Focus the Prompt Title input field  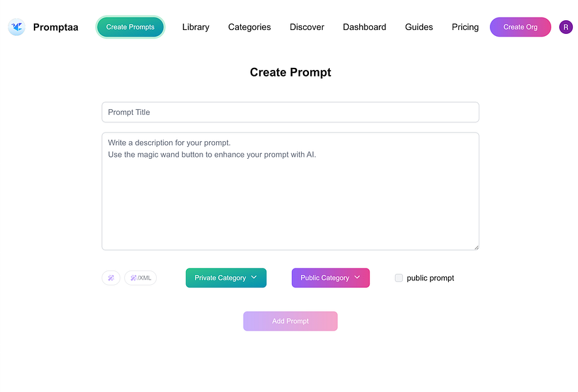291,112
